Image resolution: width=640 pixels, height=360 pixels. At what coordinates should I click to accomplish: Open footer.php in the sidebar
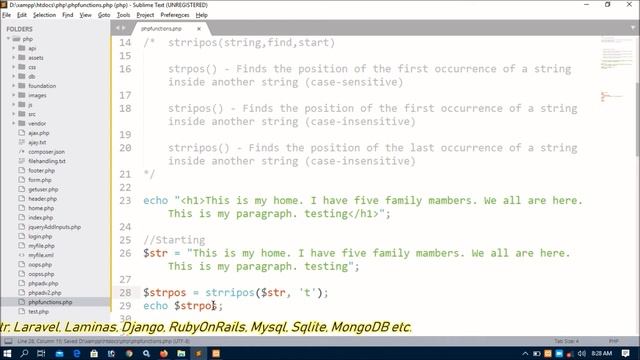tap(41, 171)
